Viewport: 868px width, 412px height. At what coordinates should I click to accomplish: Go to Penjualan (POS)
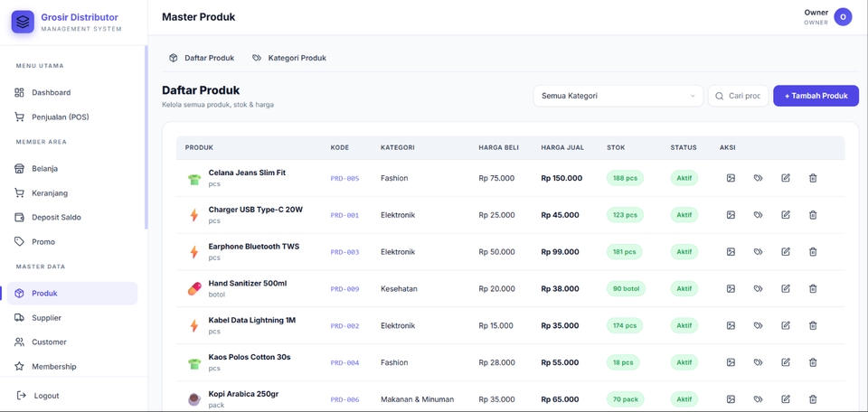click(x=72, y=117)
